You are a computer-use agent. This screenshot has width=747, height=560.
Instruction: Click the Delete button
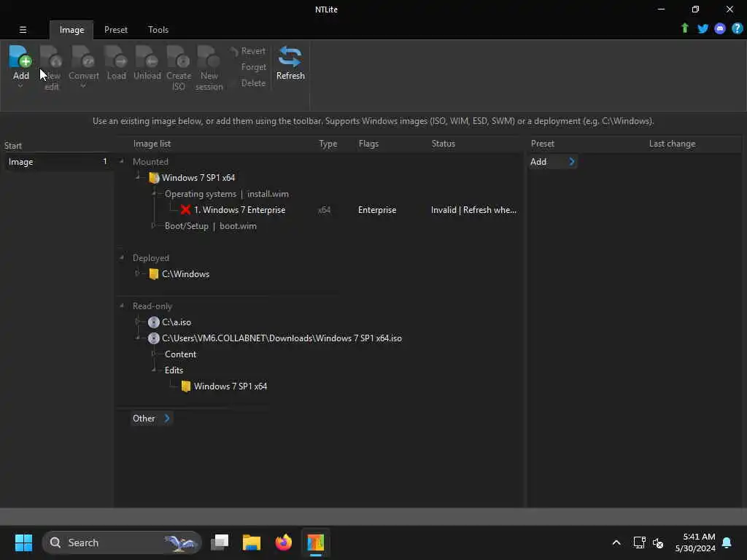coord(253,83)
